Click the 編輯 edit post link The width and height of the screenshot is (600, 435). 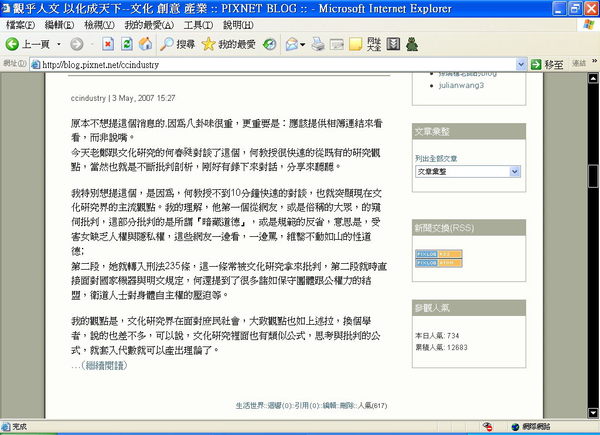tap(329, 406)
